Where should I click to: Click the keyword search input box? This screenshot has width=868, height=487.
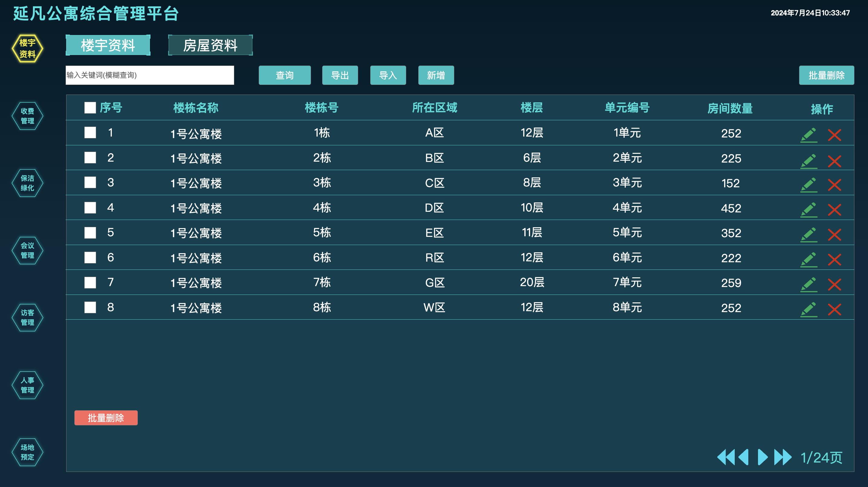pos(150,76)
